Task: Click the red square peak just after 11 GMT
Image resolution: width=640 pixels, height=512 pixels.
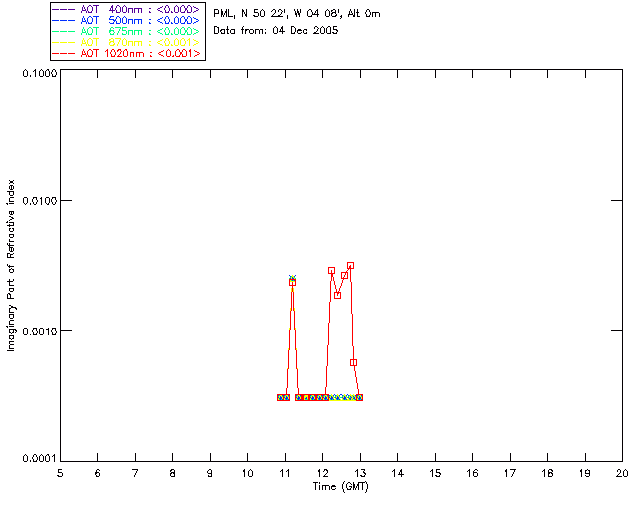Action: pos(292,282)
